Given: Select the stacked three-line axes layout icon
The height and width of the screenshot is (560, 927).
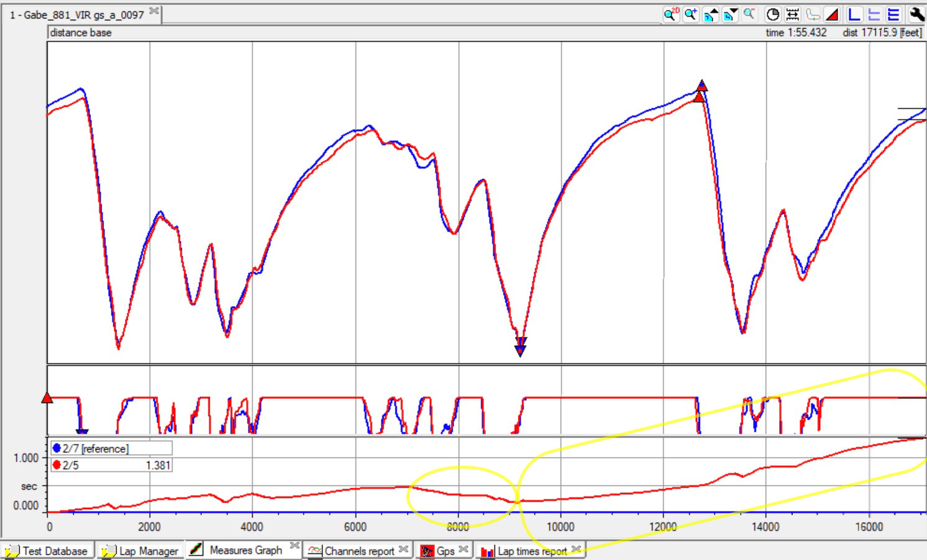Looking at the screenshot, I should point(893,14).
